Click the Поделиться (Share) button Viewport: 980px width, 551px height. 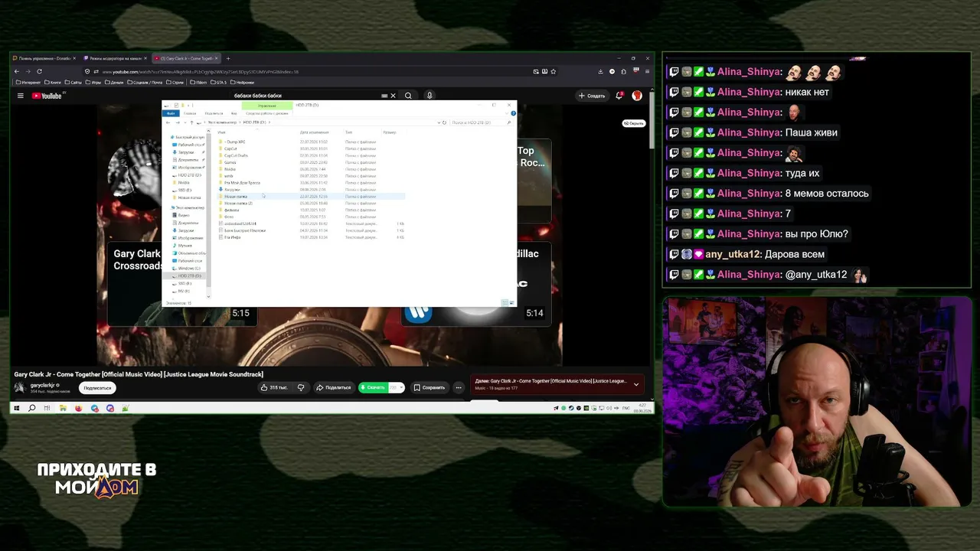pyautogui.click(x=334, y=387)
